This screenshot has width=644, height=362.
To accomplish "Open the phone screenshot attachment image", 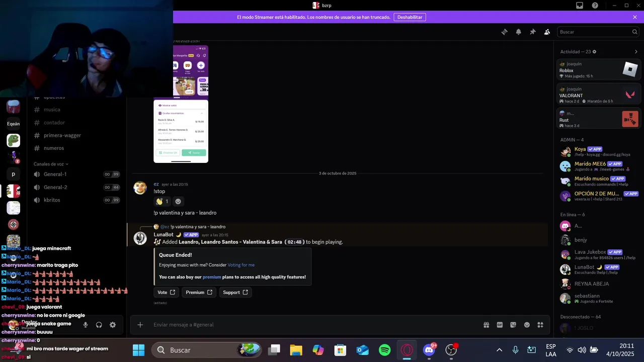I will point(181,104).
